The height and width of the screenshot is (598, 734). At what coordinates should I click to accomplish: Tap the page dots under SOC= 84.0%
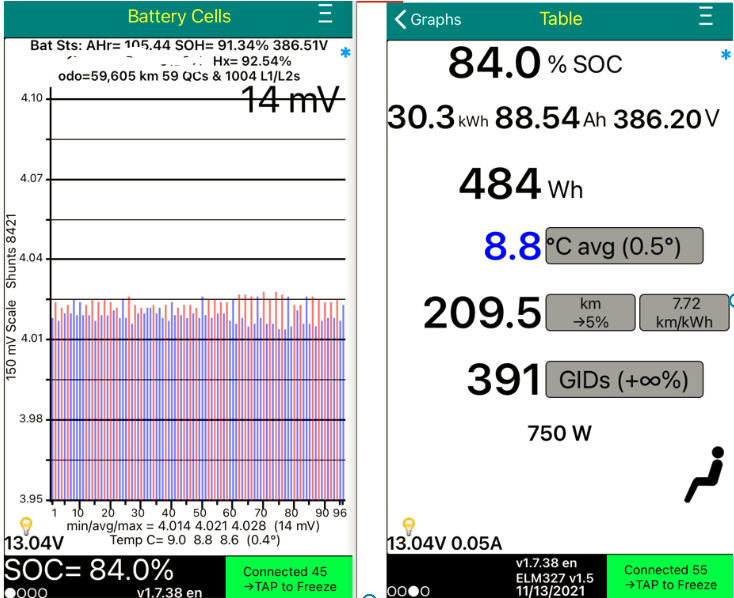(24, 591)
